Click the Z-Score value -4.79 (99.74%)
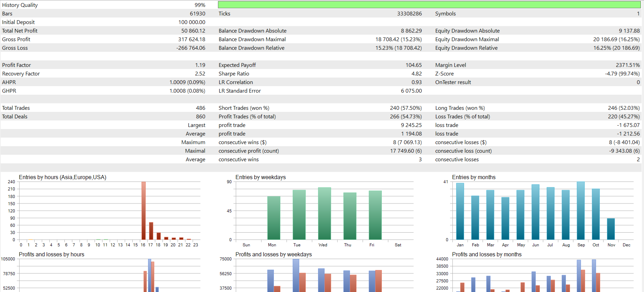This screenshot has height=292, width=644. [622, 74]
